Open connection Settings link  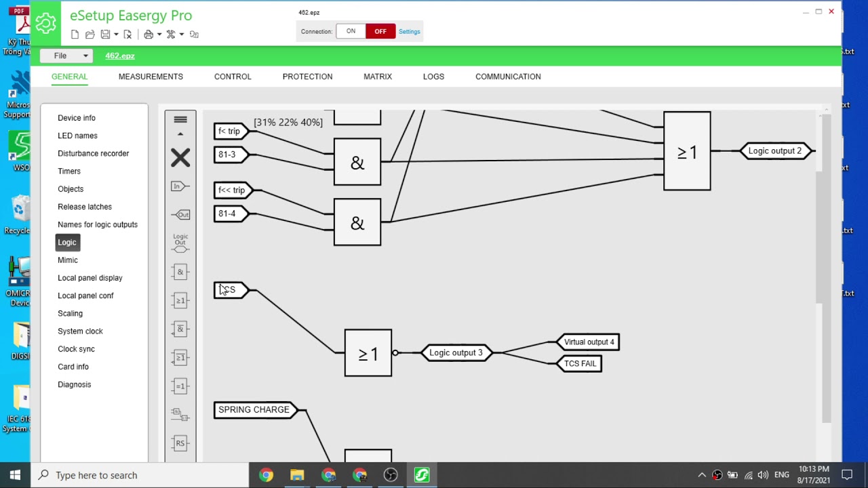point(410,31)
